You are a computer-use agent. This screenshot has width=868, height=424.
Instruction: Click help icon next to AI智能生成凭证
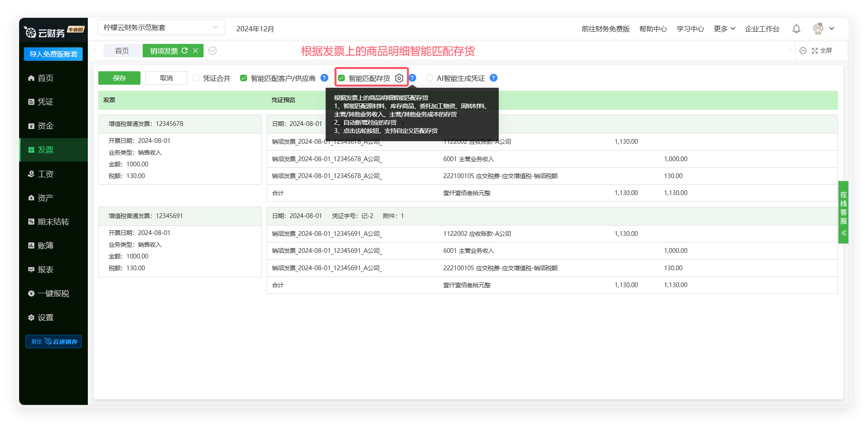tap(493, 78)
